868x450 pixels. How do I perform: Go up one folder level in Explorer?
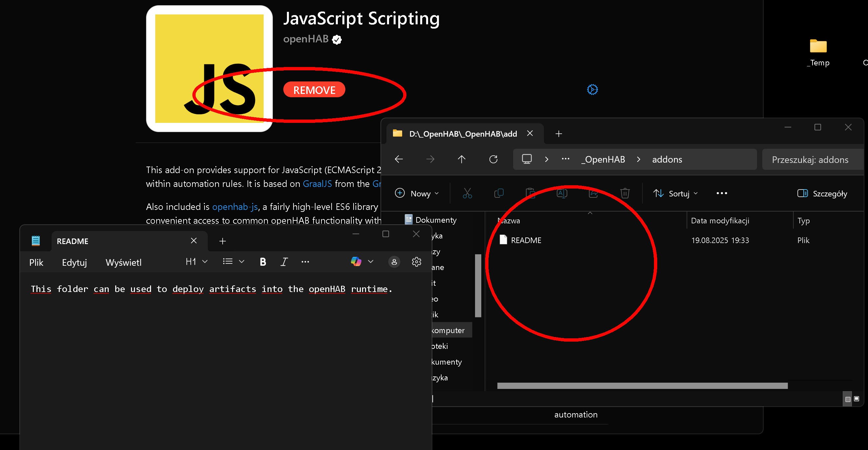point(461,159)
